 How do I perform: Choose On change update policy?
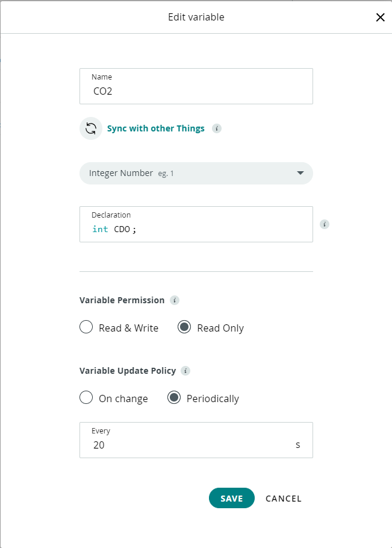click(x=86, y=398)
